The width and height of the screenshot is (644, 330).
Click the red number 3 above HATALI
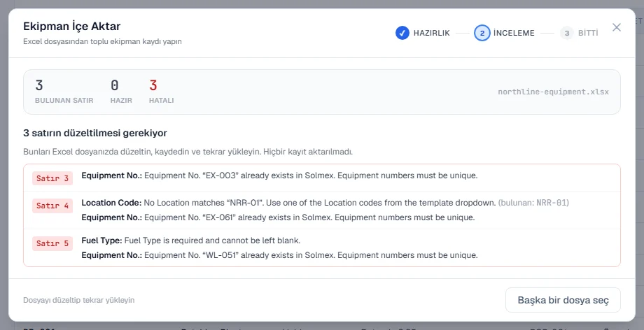coord(153,85)
